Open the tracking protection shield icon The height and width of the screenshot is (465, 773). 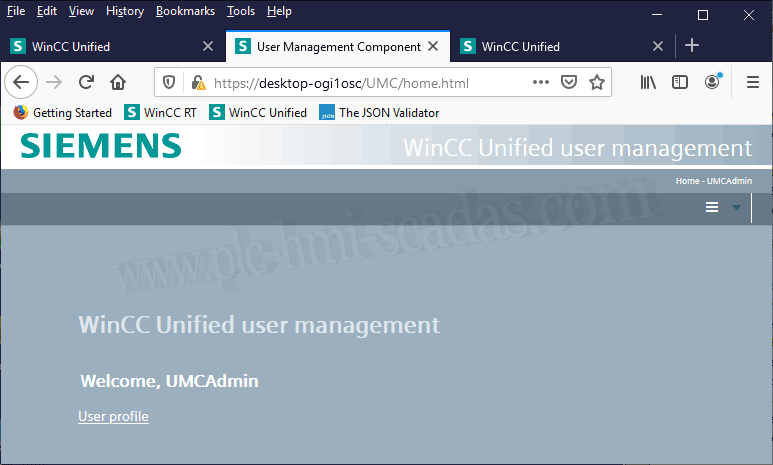[169, 83]
